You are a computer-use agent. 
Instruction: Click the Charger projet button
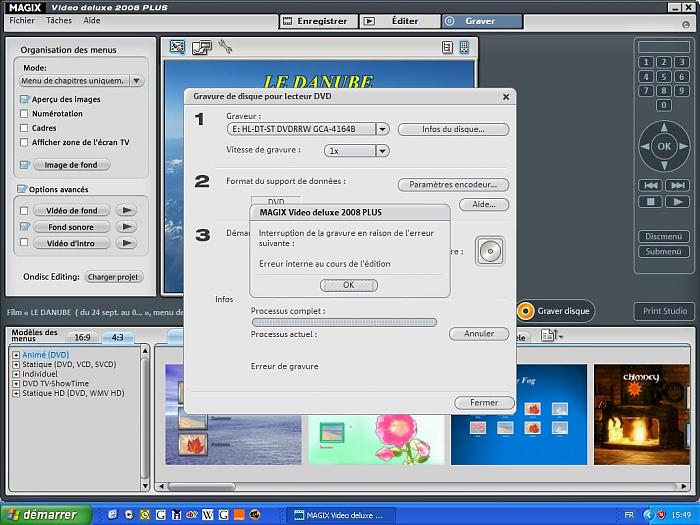113,277
